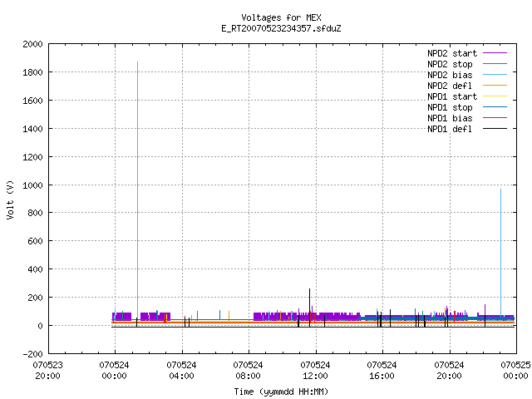Click the 600 y-axis tick value
This screenshot has width=532, height=399.
(36, 241)
